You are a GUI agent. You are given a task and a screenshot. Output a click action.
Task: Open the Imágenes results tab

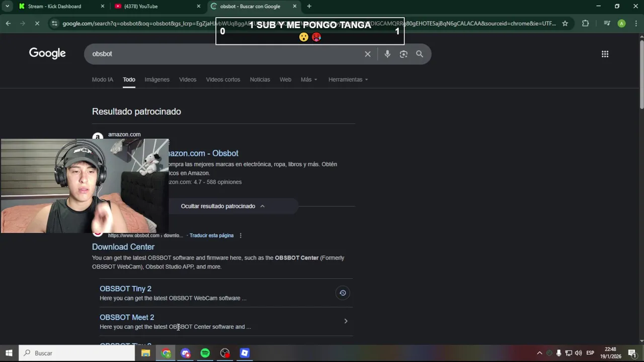(x=157, y=79)
